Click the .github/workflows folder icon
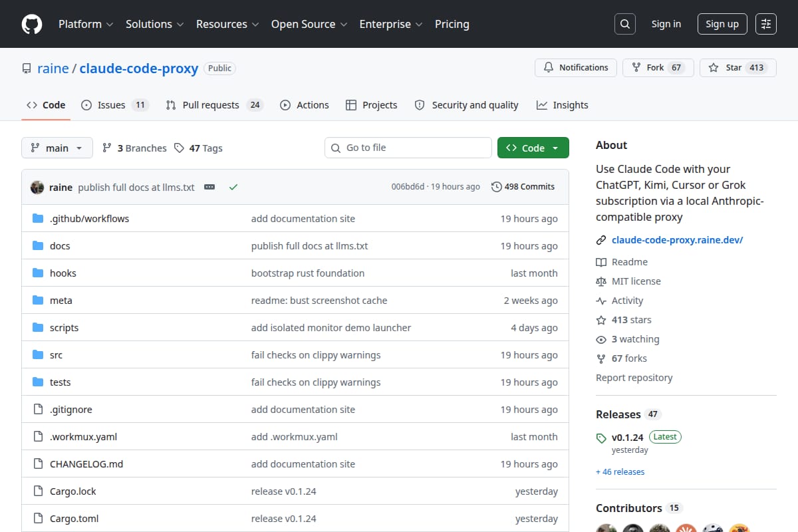798x532 pixels. click(38, 219)
